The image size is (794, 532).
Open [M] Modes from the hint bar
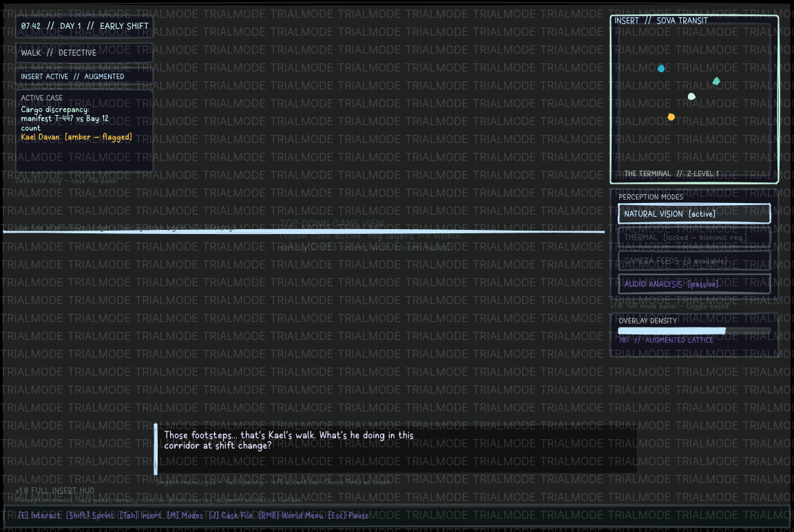[x=185, y=515]
